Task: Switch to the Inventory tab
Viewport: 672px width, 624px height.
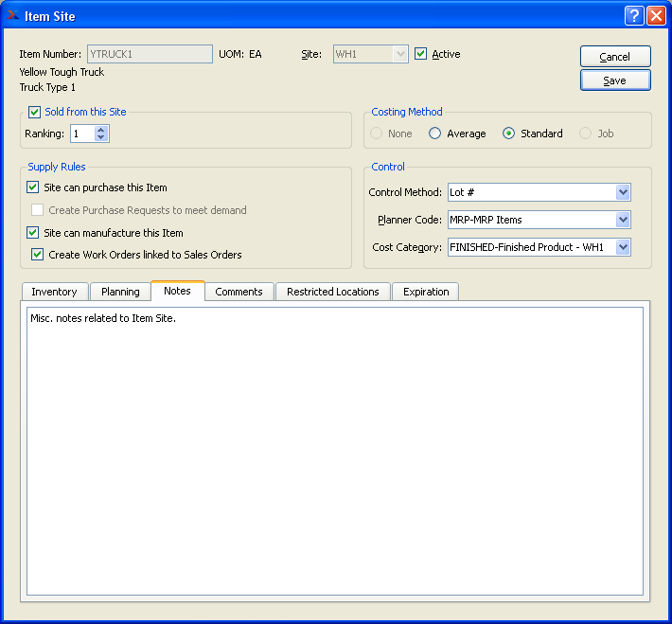Action: (55, 292)
